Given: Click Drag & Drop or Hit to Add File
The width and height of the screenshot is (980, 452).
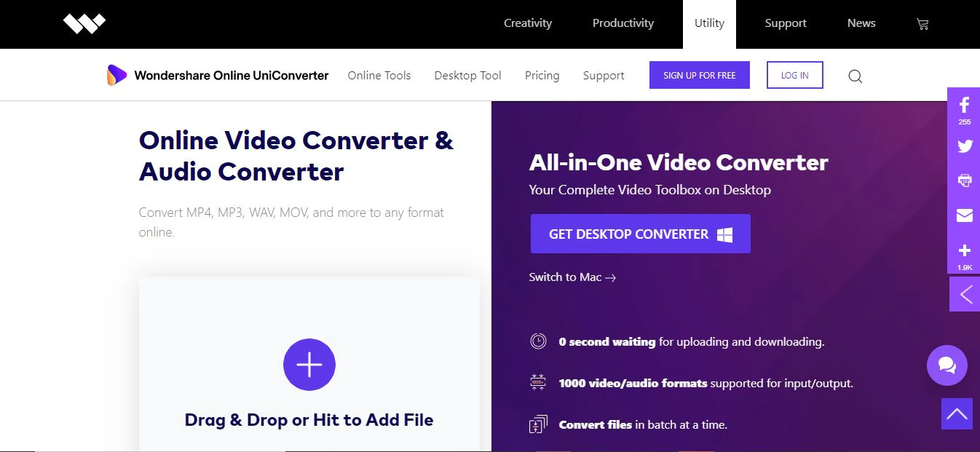Looking at the screenshot, I should 309,420.
